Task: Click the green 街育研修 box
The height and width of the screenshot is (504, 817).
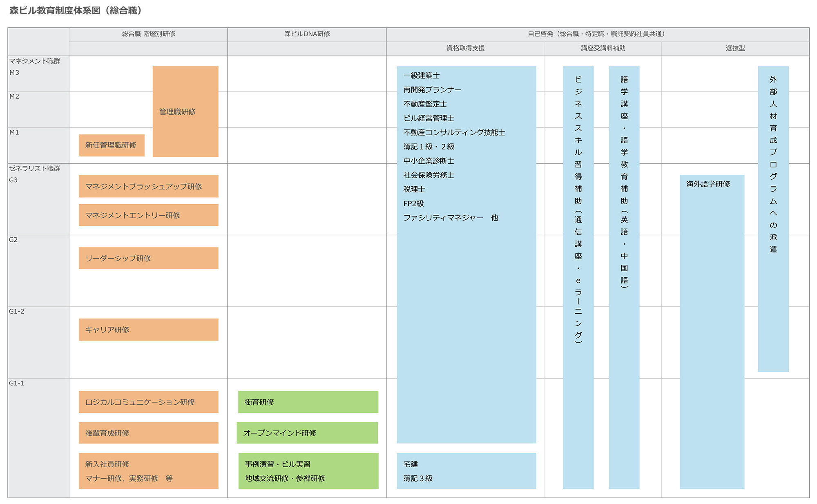Action: [x=308, y=402]
